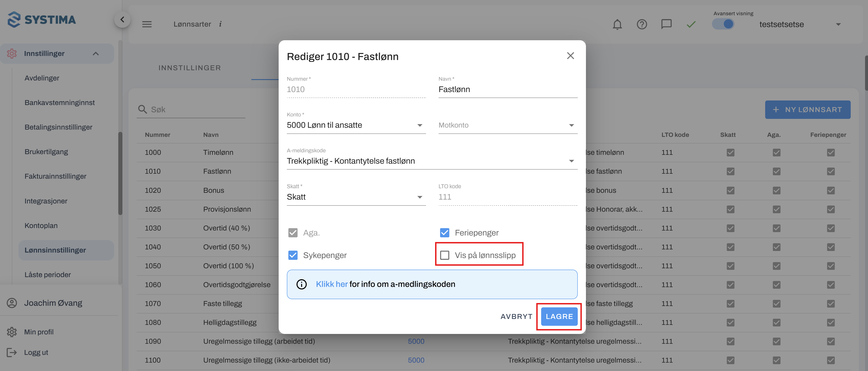Image resolution: width=868 pixels, height=371 pixels.
Task: Close the Rediger 1010 dialog
Action: [x=570, y=55]
